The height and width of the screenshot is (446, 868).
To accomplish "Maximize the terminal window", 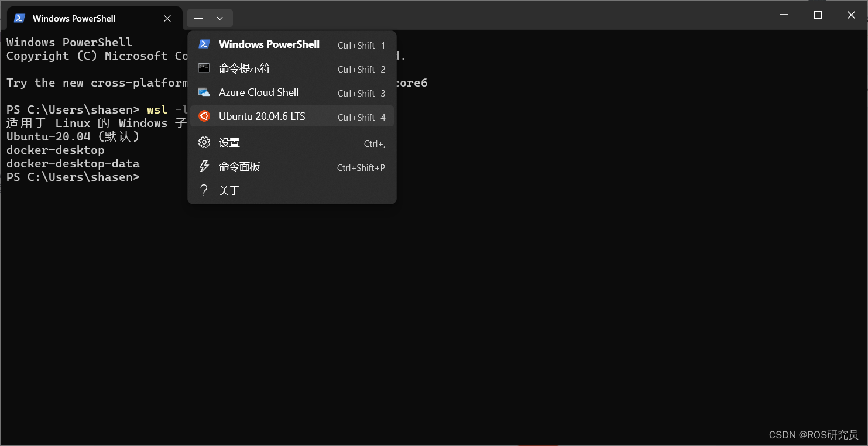I will point(818,15).
